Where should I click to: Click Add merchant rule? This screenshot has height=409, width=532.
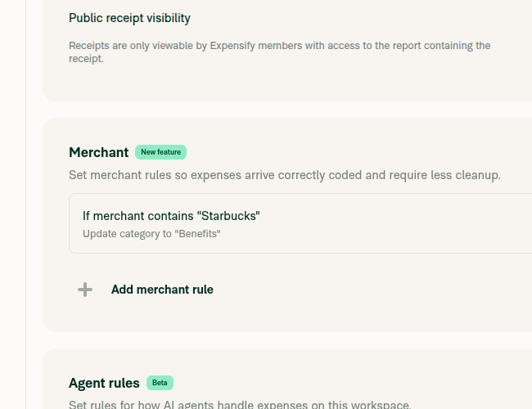162,290
